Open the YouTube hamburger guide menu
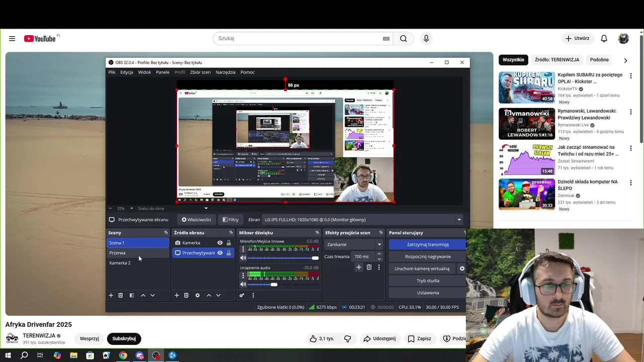 click(12, 39)
